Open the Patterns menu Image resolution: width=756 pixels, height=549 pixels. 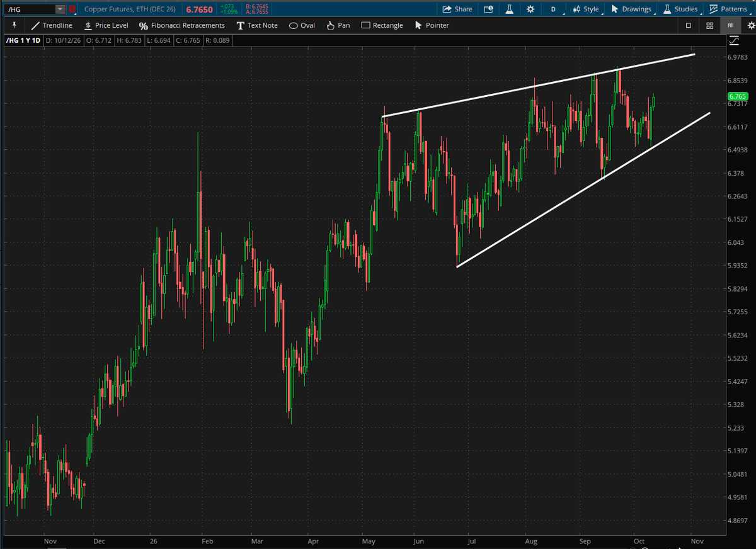pos(728,9)
